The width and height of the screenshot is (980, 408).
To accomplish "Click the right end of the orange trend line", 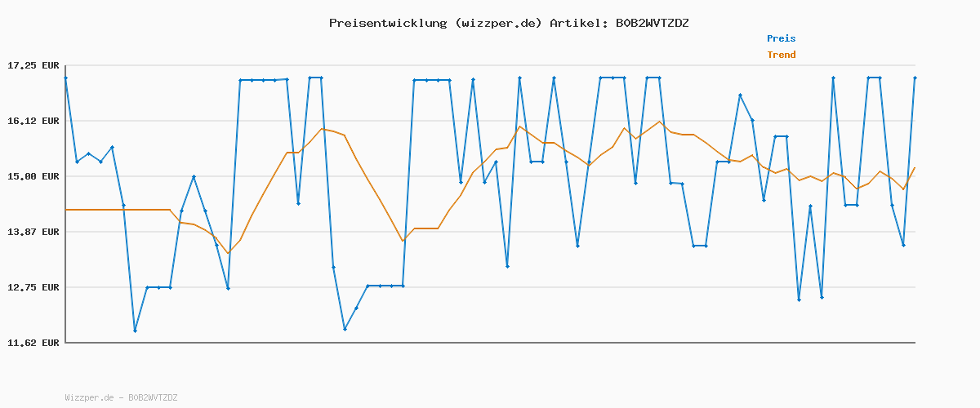I will 915,168.
